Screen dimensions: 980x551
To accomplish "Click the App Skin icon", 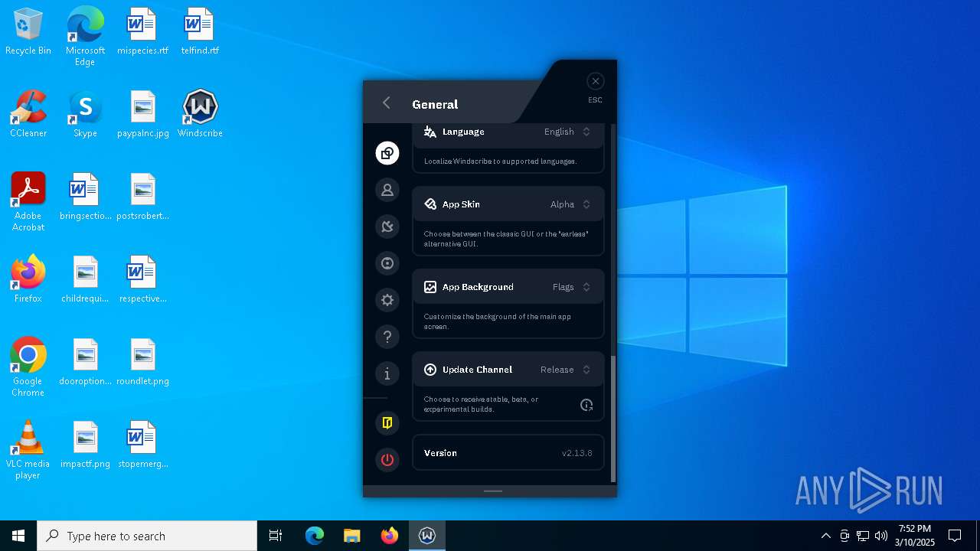I will (430, 204).
